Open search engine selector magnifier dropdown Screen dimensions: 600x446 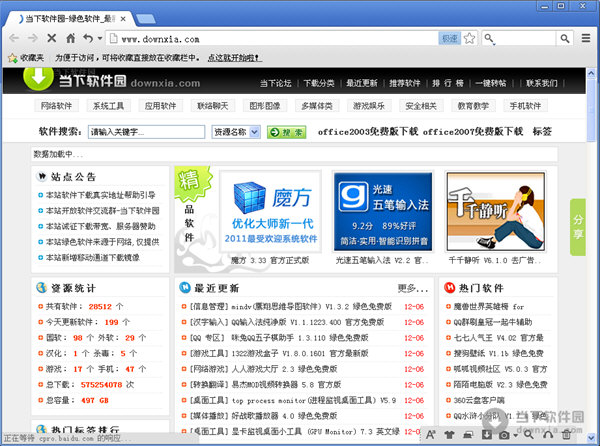(x=489, y=39)
